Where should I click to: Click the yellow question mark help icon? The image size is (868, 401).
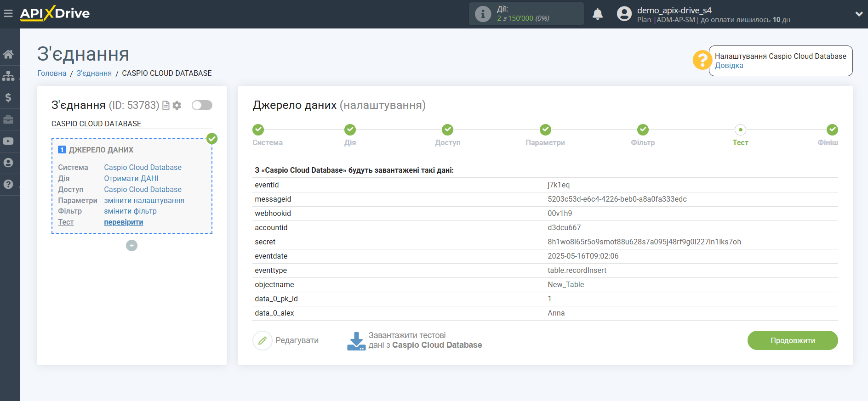pyautogui.click(x=702, y=60)
